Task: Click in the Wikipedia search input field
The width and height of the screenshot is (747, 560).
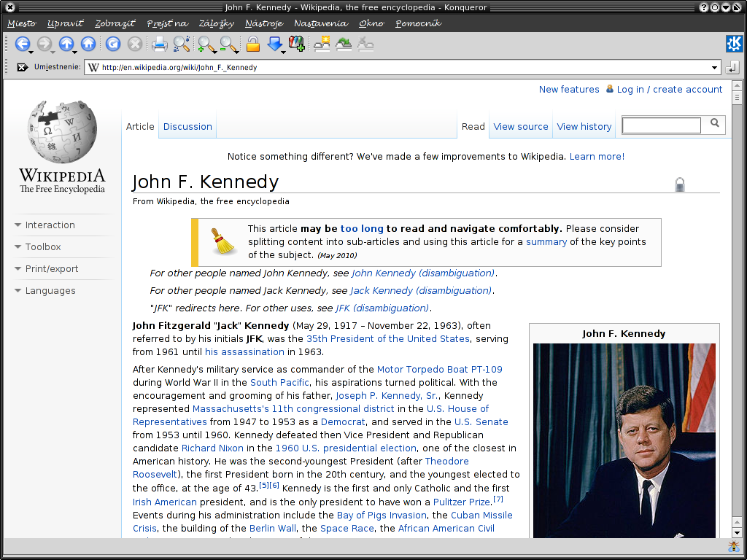Action: click(661, 125)
